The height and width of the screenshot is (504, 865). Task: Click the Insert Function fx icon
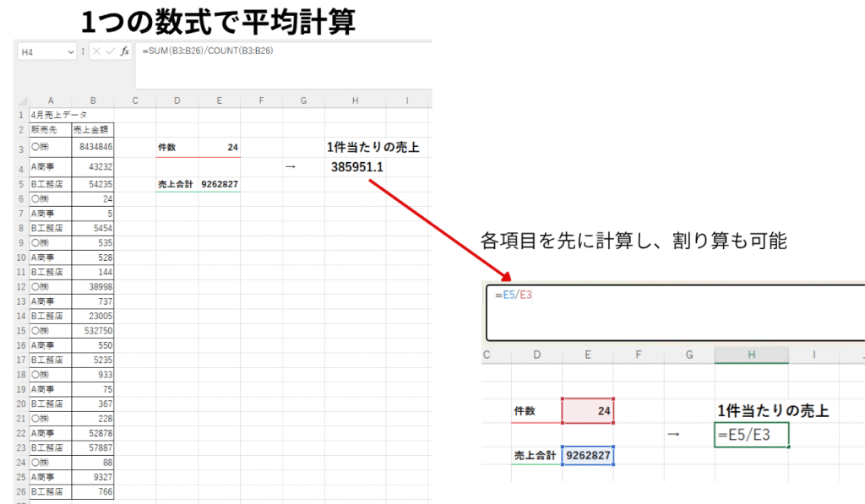coord(125,51)
